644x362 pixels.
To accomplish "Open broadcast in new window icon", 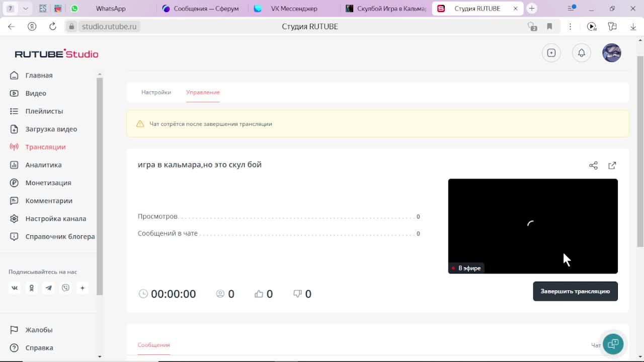I will [612, 165].
